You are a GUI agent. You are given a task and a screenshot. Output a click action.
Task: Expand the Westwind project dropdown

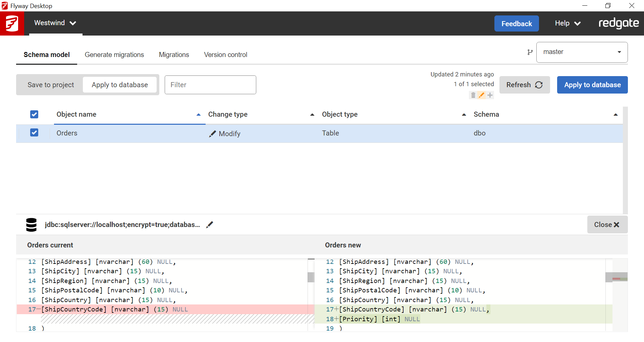55,23
